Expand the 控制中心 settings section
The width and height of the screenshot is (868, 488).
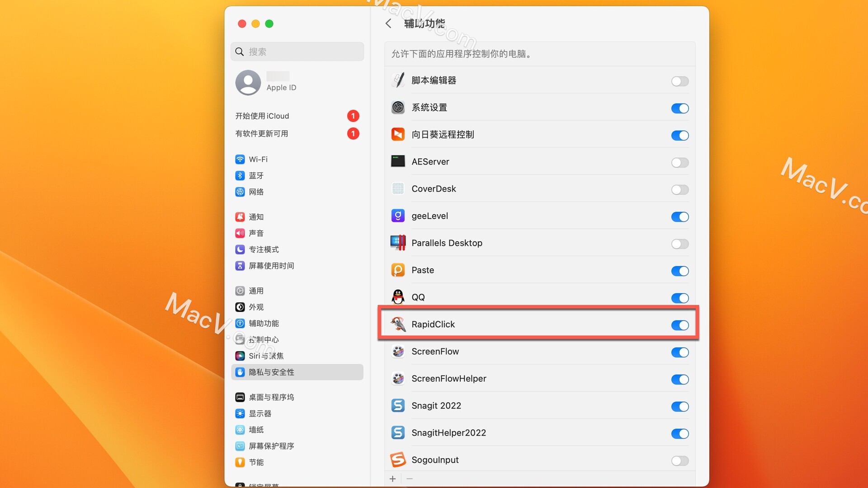(264, 339)
